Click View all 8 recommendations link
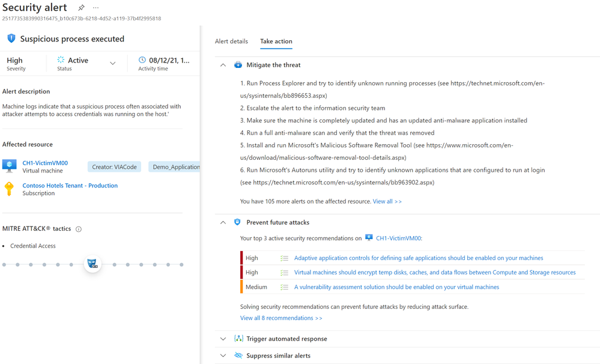Image resolution: width=600 pixels, height=364 pixels. pyautogui.click(x=281, y=318)
